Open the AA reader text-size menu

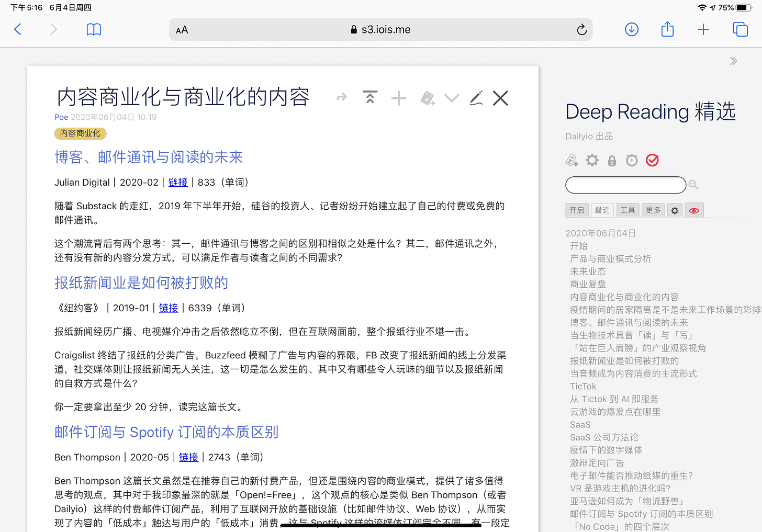(182, 30)
